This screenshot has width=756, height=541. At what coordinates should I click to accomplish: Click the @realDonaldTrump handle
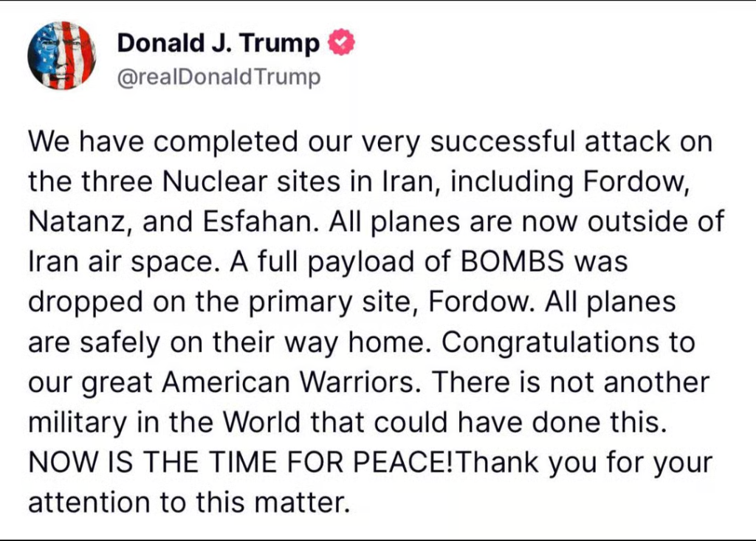219,77
